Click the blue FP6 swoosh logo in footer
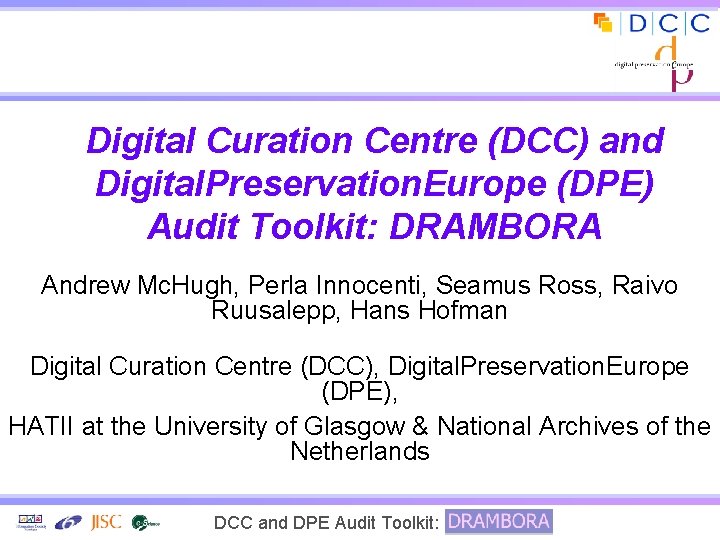The width and height of the screenshot is (720, 540). (68, 523)
